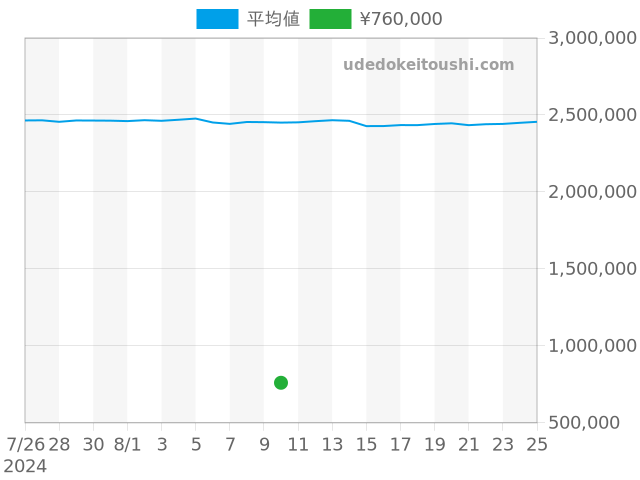Select the 3,000,000 y-axis label
Viewport: 640px width, 480px height.
click(x=593, y=38)
